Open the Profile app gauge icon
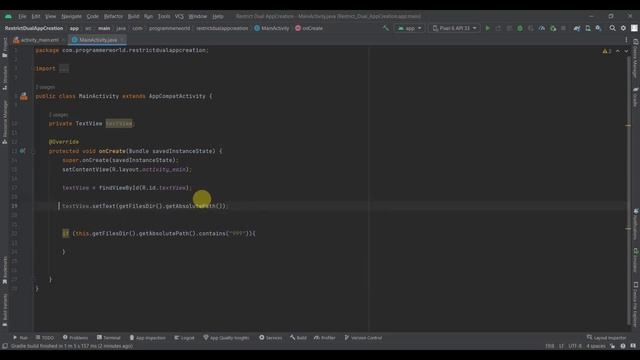This screenshot has width=640, height=360. pyautogui.click(x=542, y=28)
